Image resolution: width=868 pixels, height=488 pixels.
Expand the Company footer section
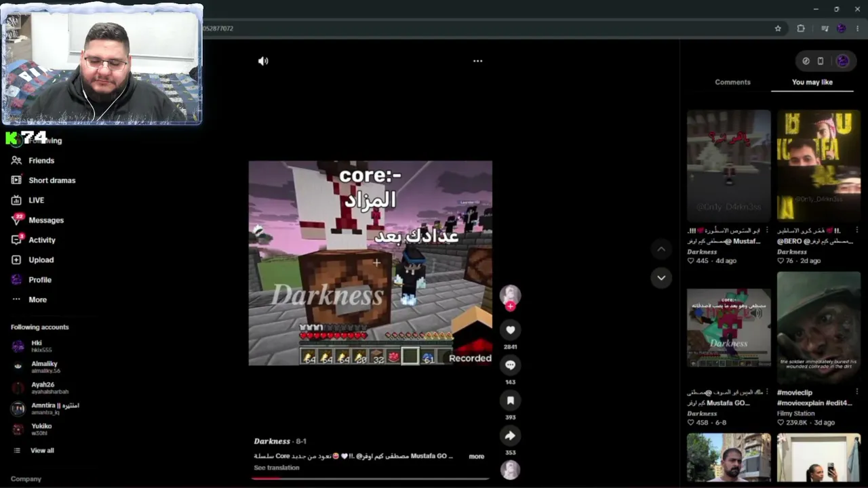pos(26,479)
